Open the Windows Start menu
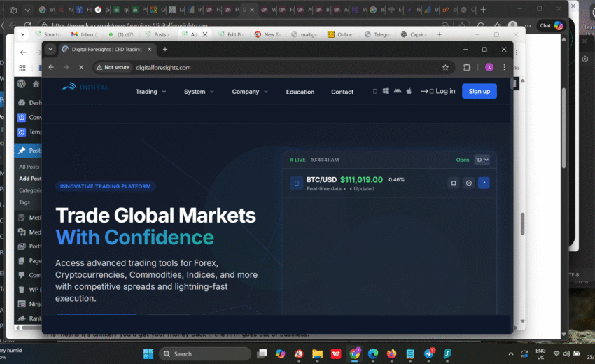 click(x=148, y=354)
